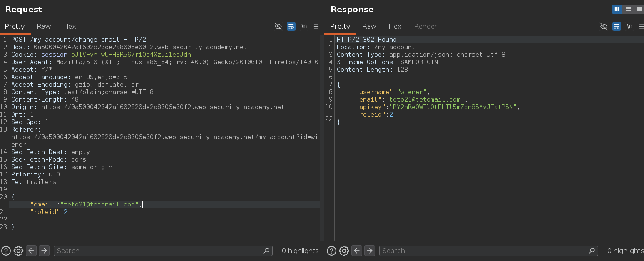The height and width of the screenshot is (261, 644).
Task: Click 'Te: trailers' header line
Action: [x=34, y=182]
